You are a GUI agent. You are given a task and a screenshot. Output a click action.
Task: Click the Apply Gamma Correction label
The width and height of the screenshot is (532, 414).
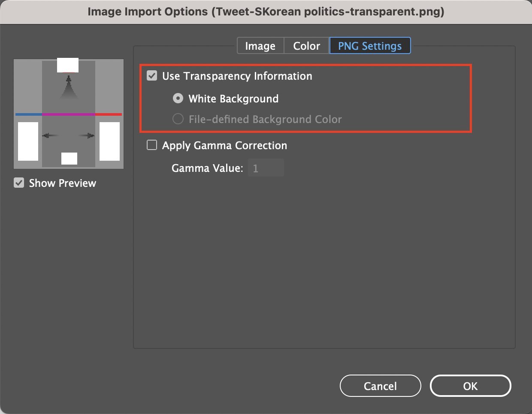[224, 145]
